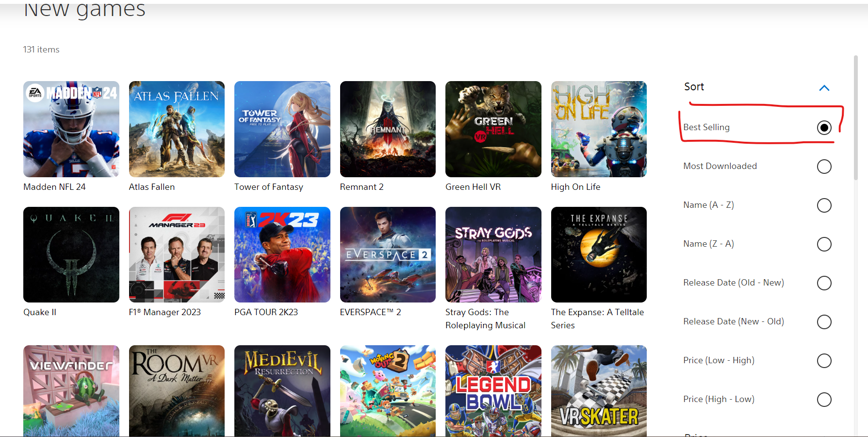Open the Quake II cover art
This screenshot has height=437, width=868.
coord(71,255)
